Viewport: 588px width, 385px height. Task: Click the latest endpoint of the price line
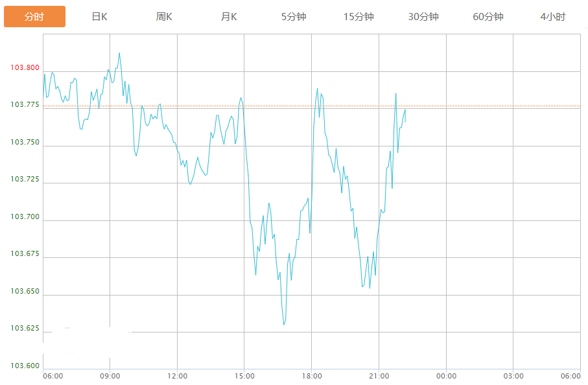(405, 121)
